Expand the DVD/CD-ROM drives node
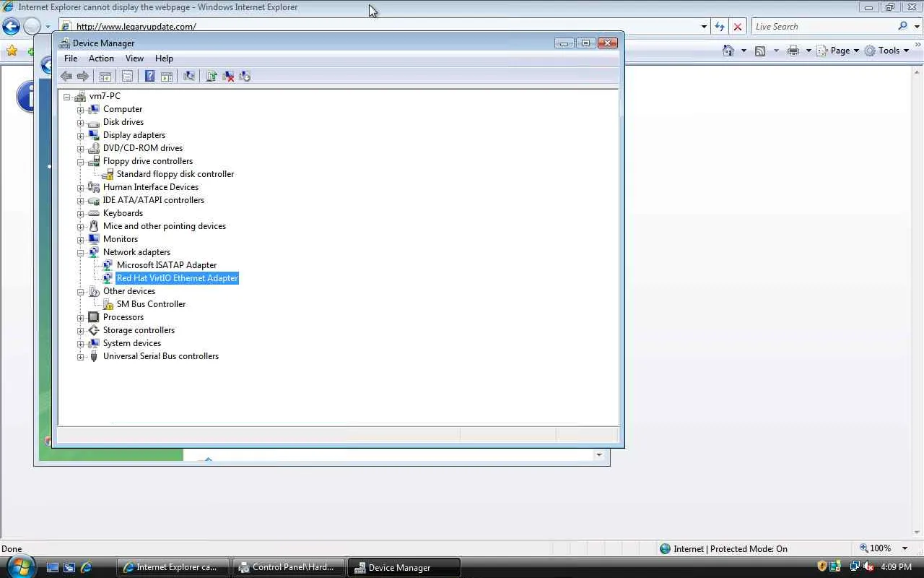The image size is (924, 578). coord(81,148)
